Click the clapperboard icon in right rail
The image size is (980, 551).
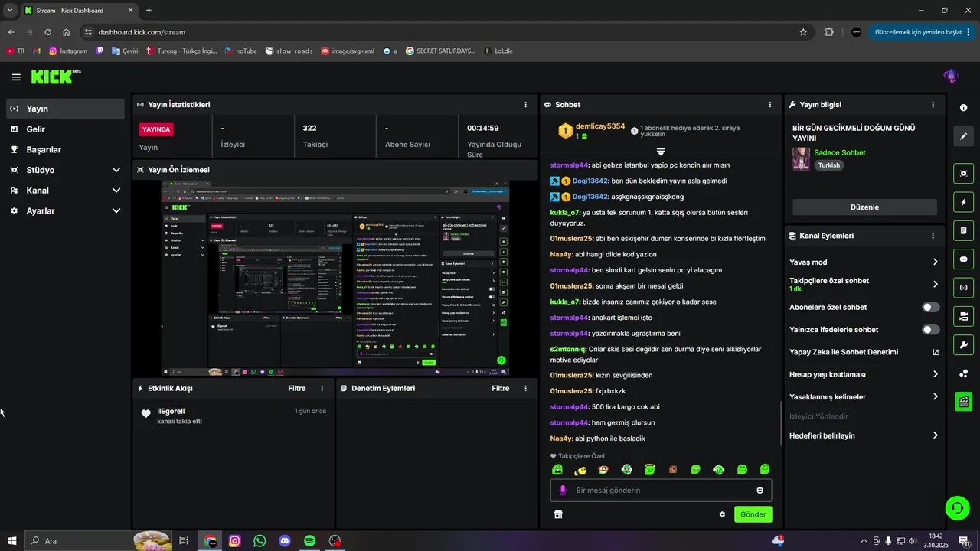coord(964,401)
